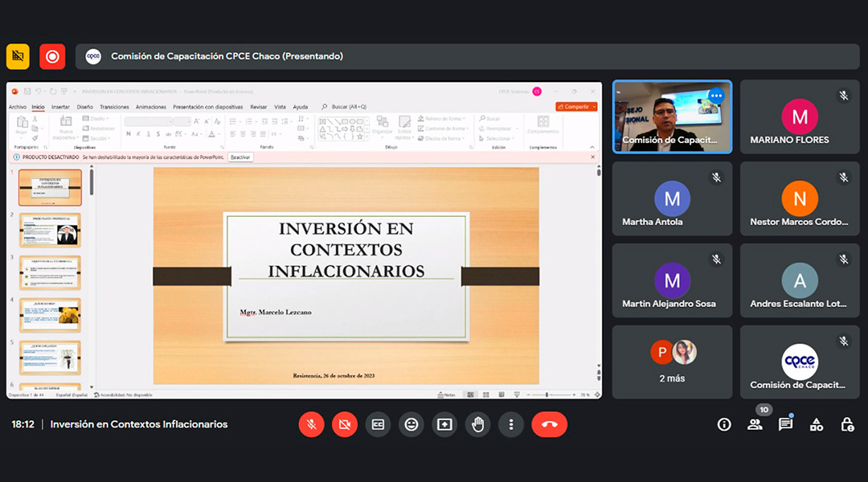The height and width of the screenshot is (482, 868).
Task: Switch to the Transiciones tab
Action: click(114, 107)
